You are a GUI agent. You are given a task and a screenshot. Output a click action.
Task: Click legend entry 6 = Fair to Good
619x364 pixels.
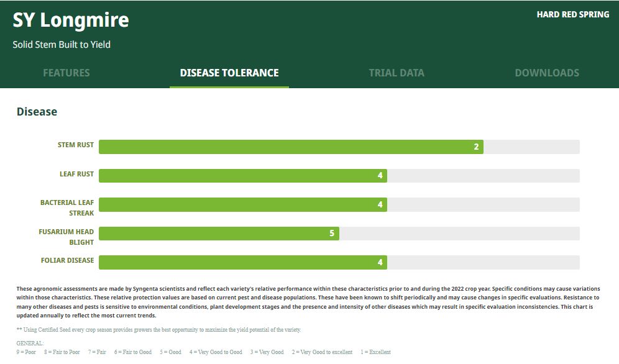133,352
